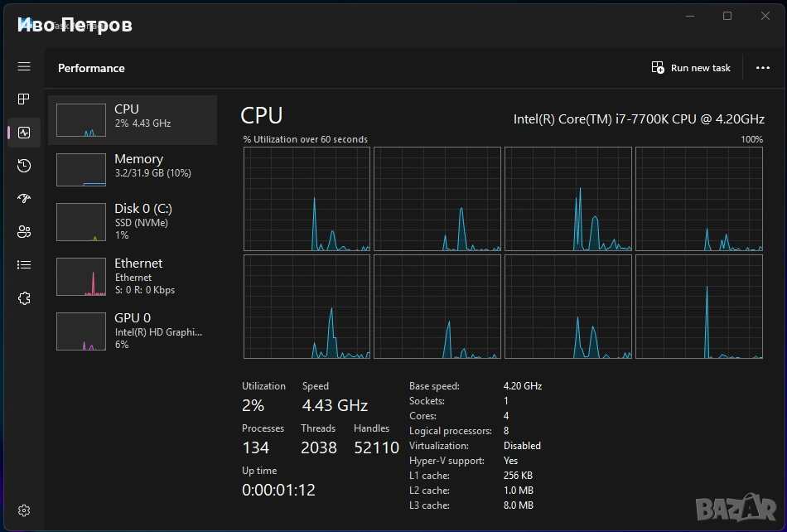The height and width of the screenshot is (532, 787).
Task: Open the Startup apps page
Action: (x=24, y=199)
